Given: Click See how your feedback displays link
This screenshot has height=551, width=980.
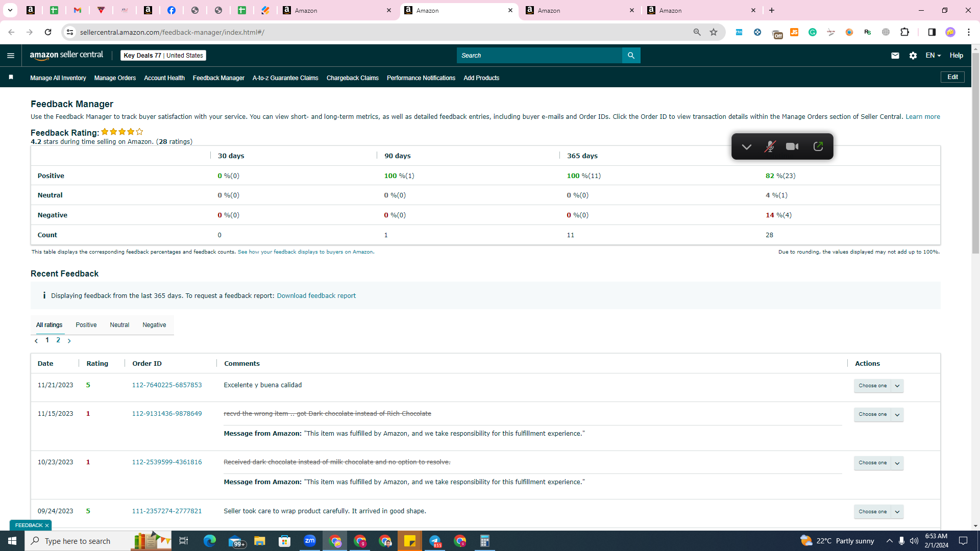Looking at the screenshot, I should (x=305, y=252).
